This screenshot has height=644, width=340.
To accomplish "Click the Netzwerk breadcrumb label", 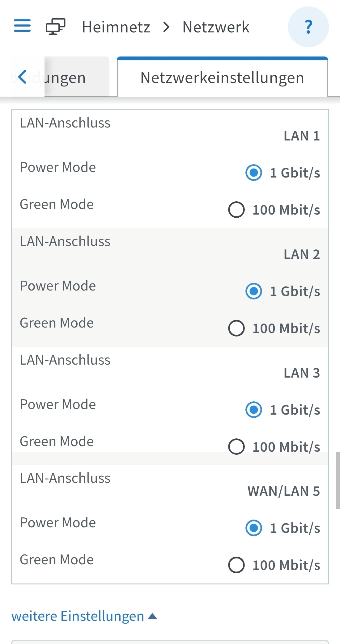I will click(x=216, y=27).
